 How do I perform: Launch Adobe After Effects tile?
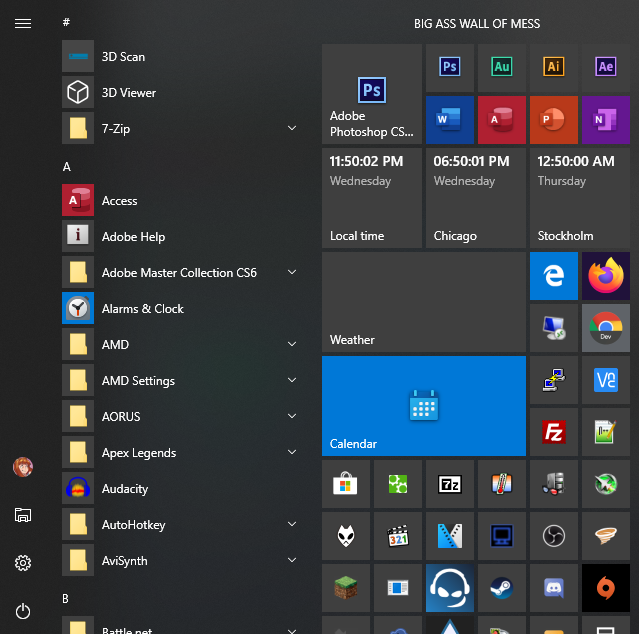tap(606, 68)
